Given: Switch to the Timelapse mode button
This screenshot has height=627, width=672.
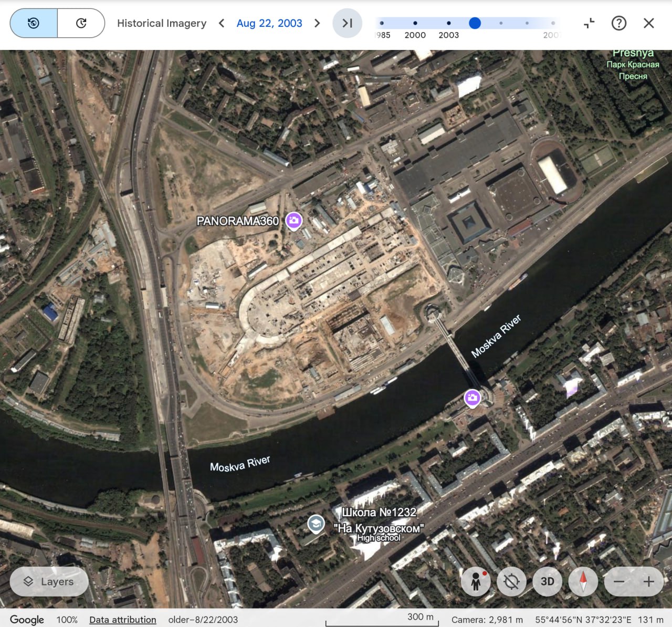Looking at the screenshot, I should [81, 23].
